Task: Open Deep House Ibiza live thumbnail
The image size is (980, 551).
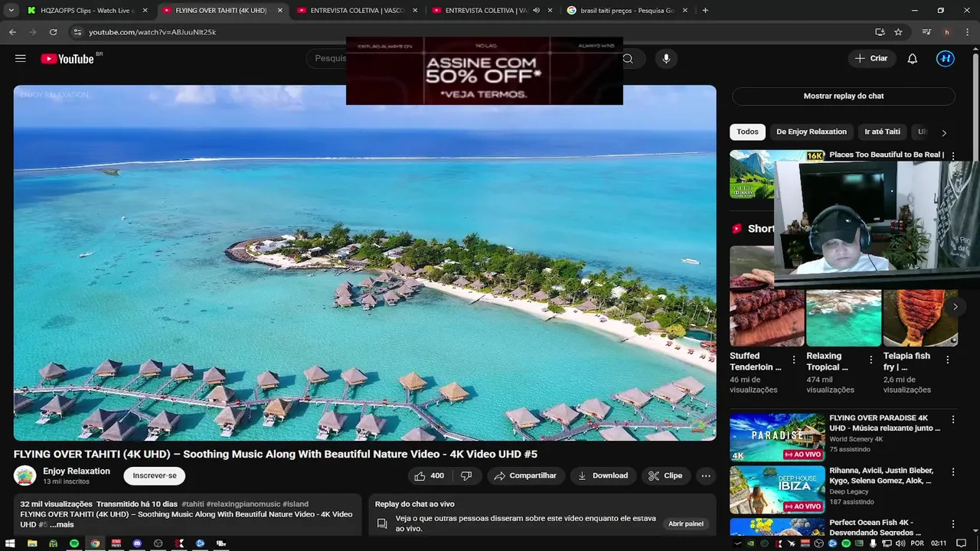Action: [x=777, y=489]
